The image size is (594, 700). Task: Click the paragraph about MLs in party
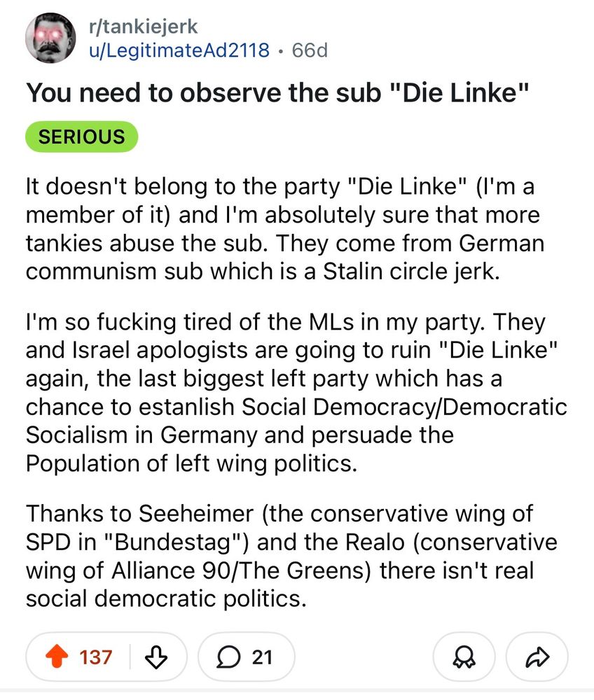pyautogui.click(x=294, y=393)
